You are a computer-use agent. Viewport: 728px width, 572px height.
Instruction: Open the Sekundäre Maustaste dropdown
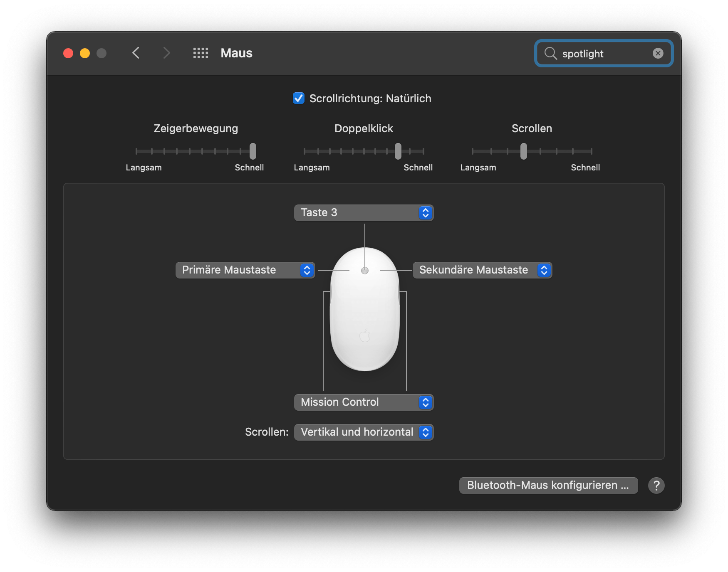[482, 270]
